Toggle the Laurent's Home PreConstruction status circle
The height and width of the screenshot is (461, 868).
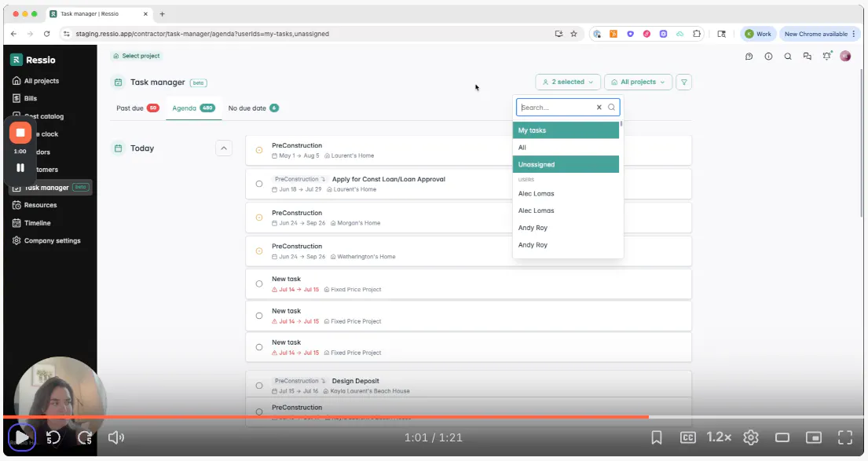259,150
